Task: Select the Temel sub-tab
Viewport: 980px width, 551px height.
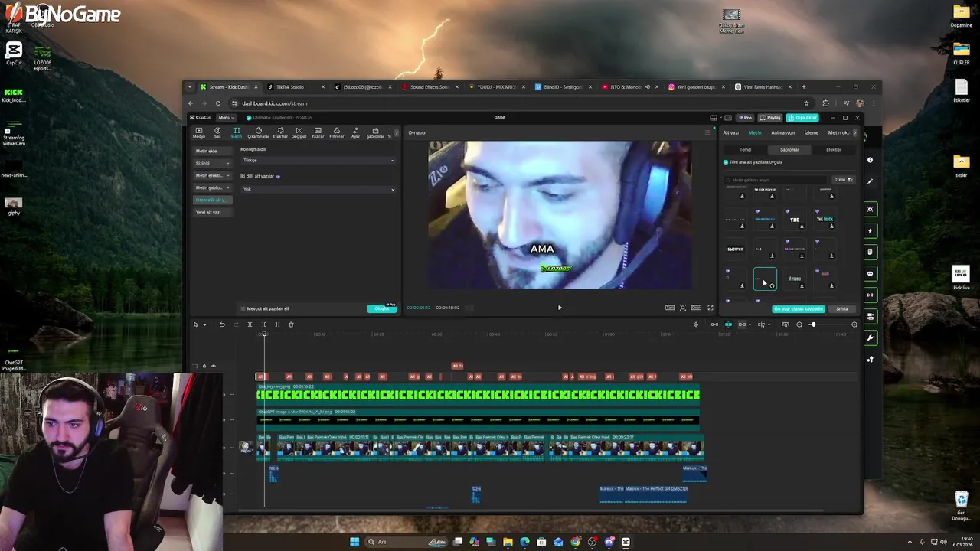Action: point(745,150)
